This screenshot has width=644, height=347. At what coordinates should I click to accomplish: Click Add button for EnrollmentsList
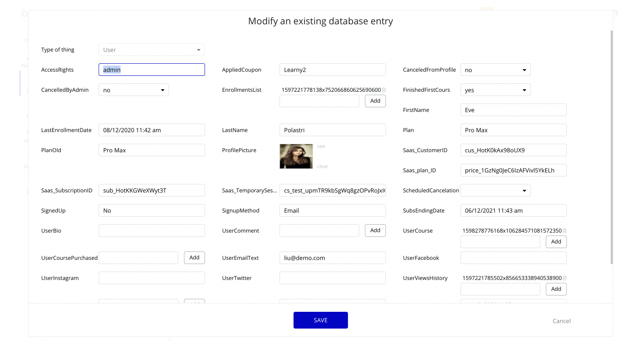click(x=375, y=101)
